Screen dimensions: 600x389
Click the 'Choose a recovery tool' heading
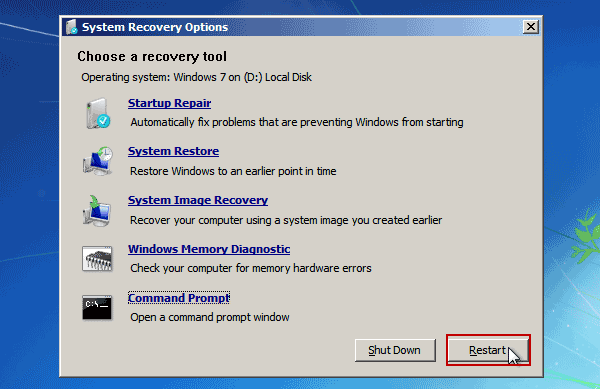pyautogui.click(x=152, y=57)
